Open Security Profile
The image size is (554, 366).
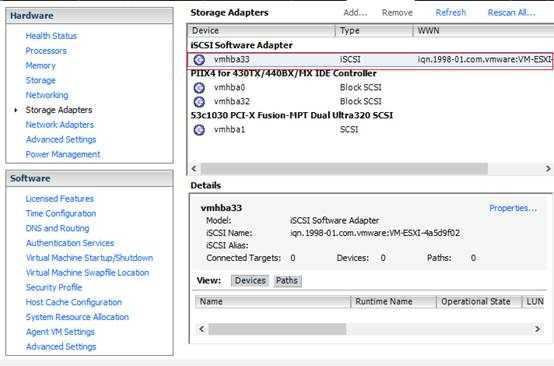point(54,287)
